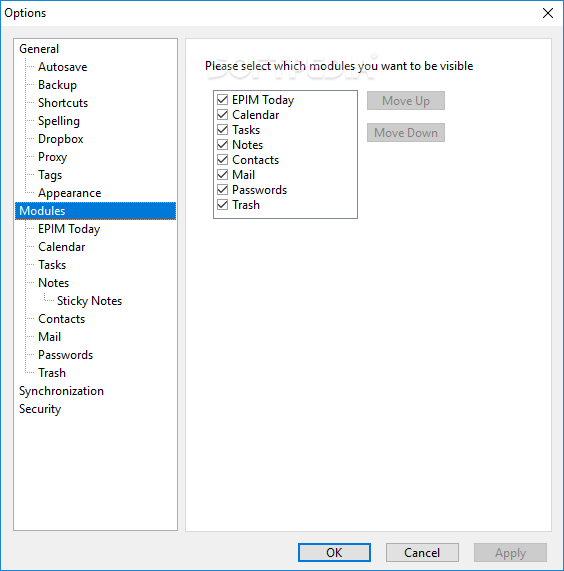
Task: Select Calendar in the left tree
Action: pyautogui.click(x=62, y=247)
